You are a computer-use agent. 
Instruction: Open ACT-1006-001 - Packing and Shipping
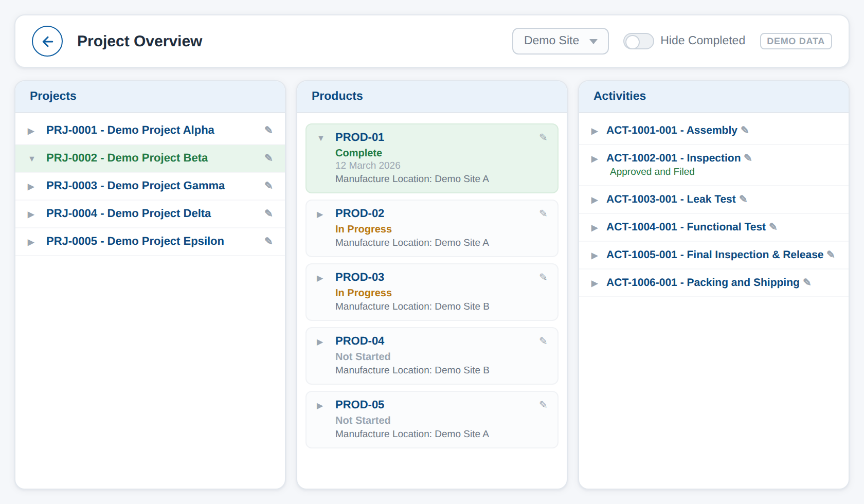(x=703, y=282)
